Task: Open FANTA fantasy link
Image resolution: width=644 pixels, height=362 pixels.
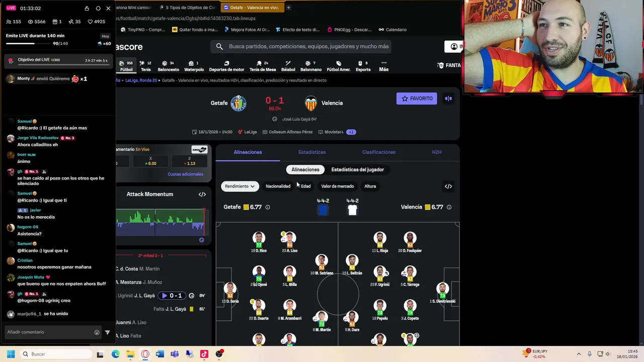Action: [449, 65]
